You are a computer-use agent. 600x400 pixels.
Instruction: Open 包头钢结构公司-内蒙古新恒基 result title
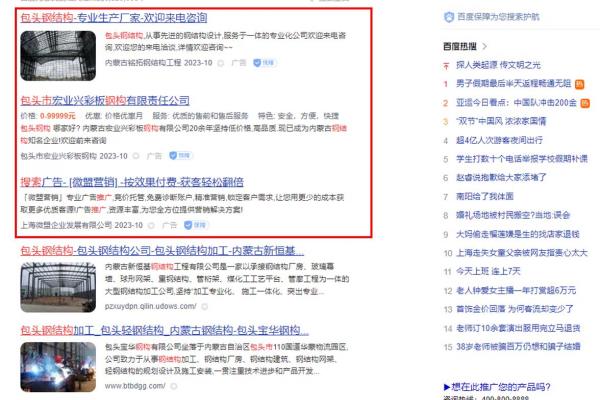pyautogui.click(x=162, y=251)
